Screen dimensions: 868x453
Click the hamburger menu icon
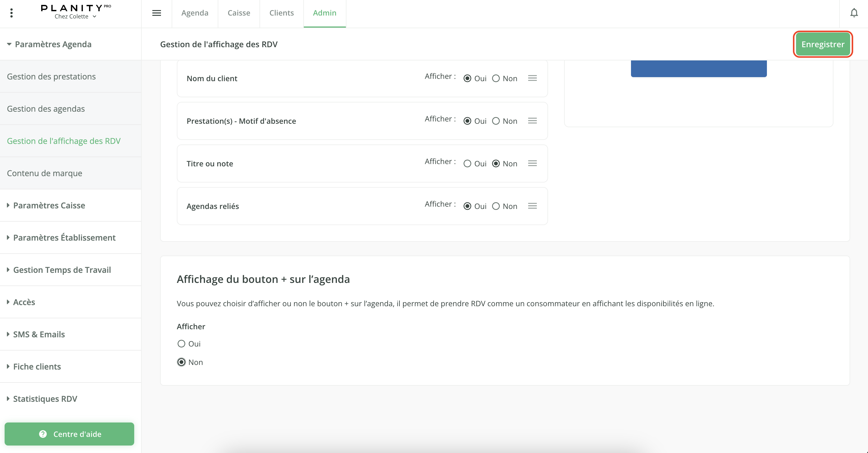pyautogui.click(x=156, y=13)
